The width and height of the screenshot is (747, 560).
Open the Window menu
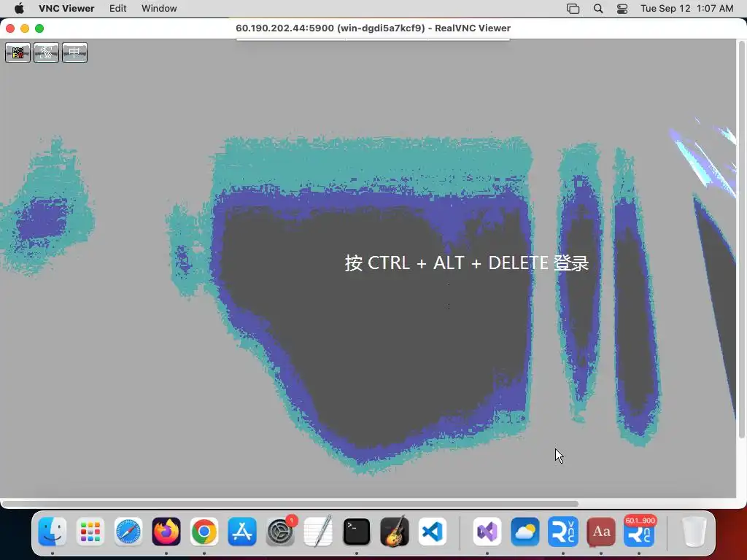[159, 9]
